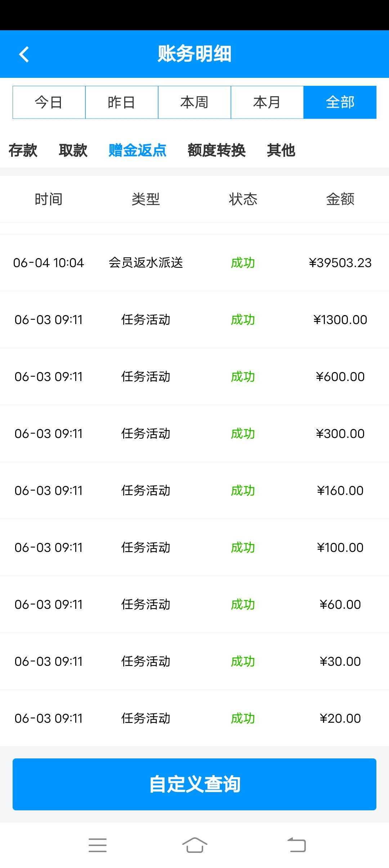Open the 会员返水派送 ¥39503.23 record
The width and height of the screenshot is (389, 868).
[x=194, y=263]
